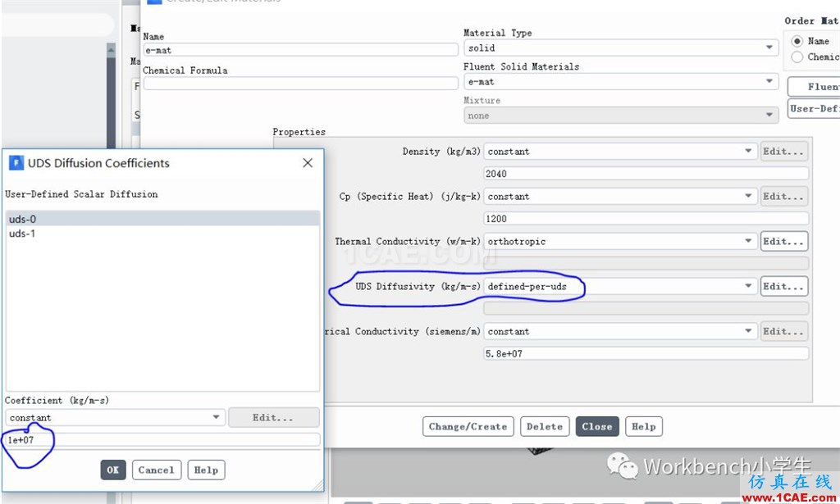Open the Fluent Solid Materials dropdown
Screen dimensions: 840x504
tap(621, 81)
